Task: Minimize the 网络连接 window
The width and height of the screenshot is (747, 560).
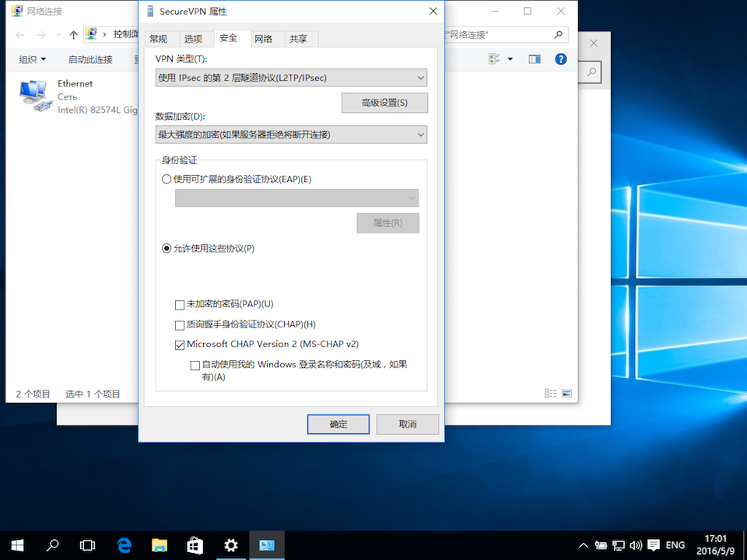Action: [495, 11]
